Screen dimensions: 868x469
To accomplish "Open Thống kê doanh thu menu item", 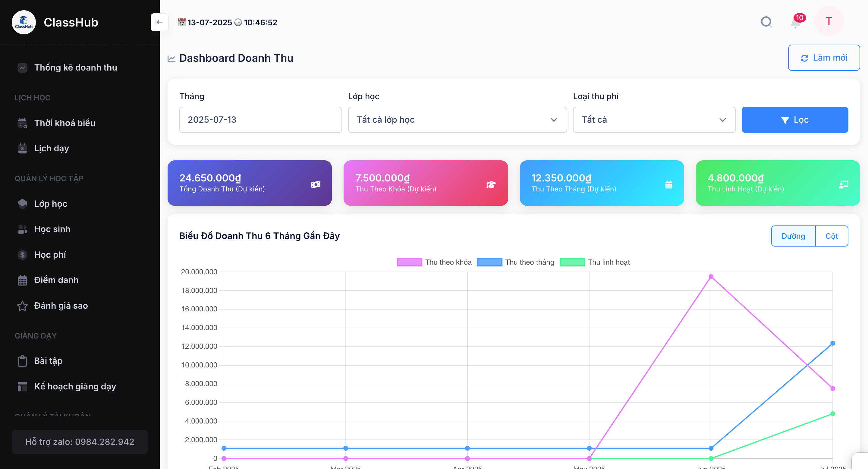I will (75, 68).
